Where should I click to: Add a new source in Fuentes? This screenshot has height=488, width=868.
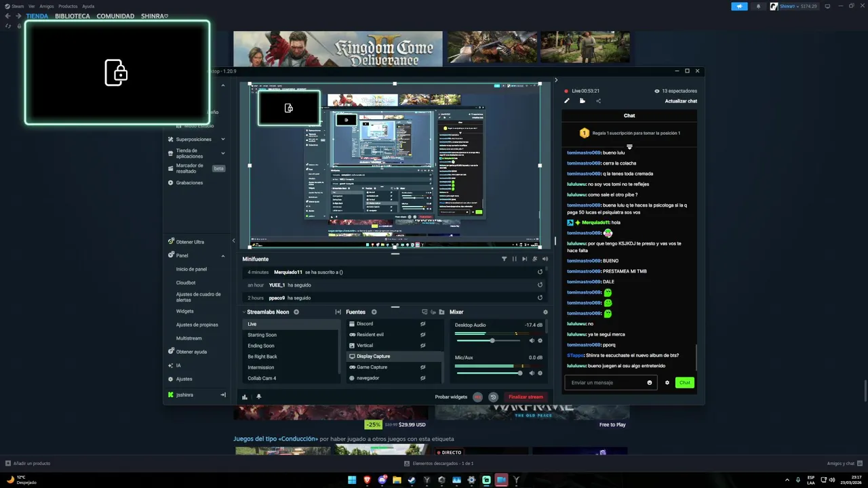374,312
